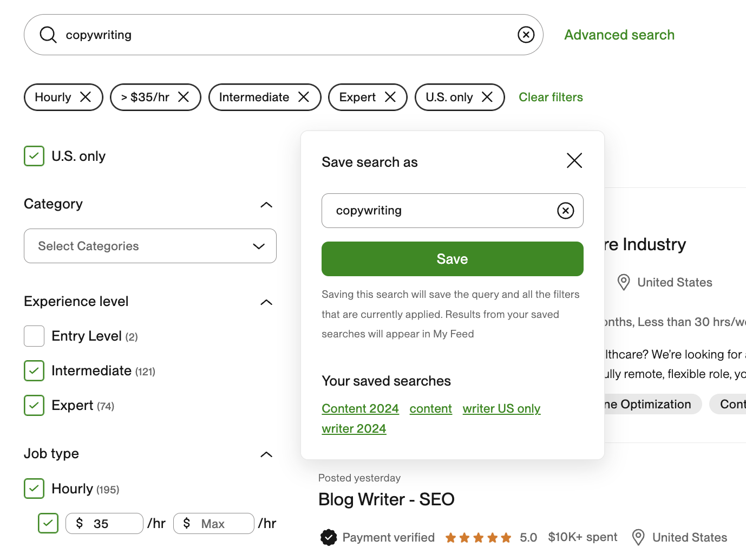
Task: Click the save search name input
Action: click(x=453, y=211)
